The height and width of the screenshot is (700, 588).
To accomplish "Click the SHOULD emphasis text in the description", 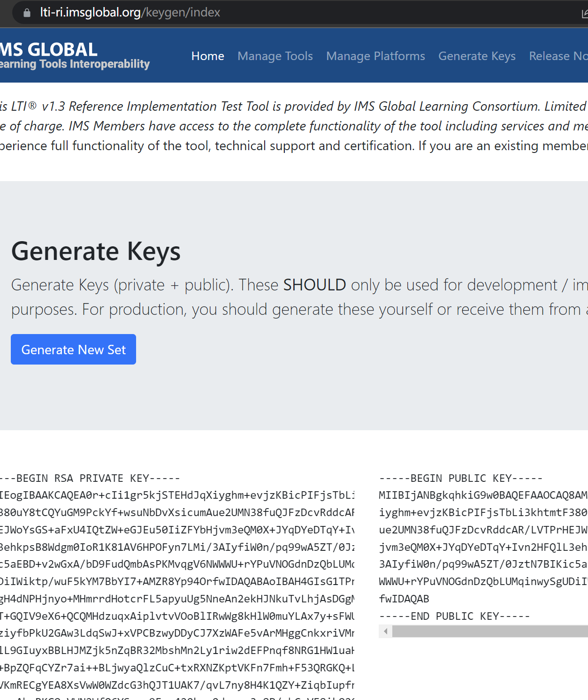I will (314, 284).
